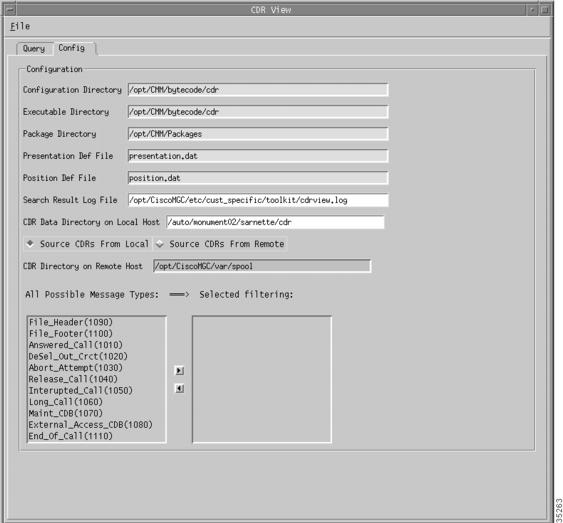Click the Configuration Directory field
563x523 pixels.
[258, 90]
